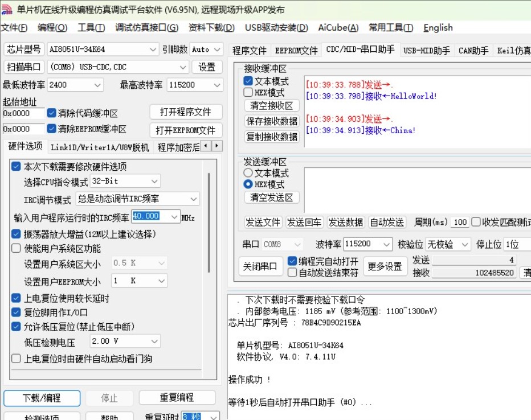
Task: Toggle 文本模式 checkbox in receive buffer
Action: (248, 81)
